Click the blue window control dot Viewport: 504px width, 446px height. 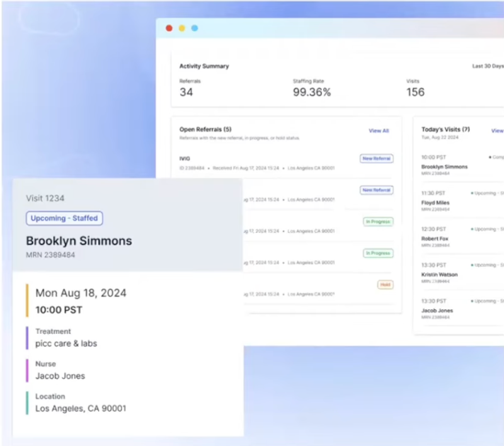pyautogui.click(x=195, y=28)
